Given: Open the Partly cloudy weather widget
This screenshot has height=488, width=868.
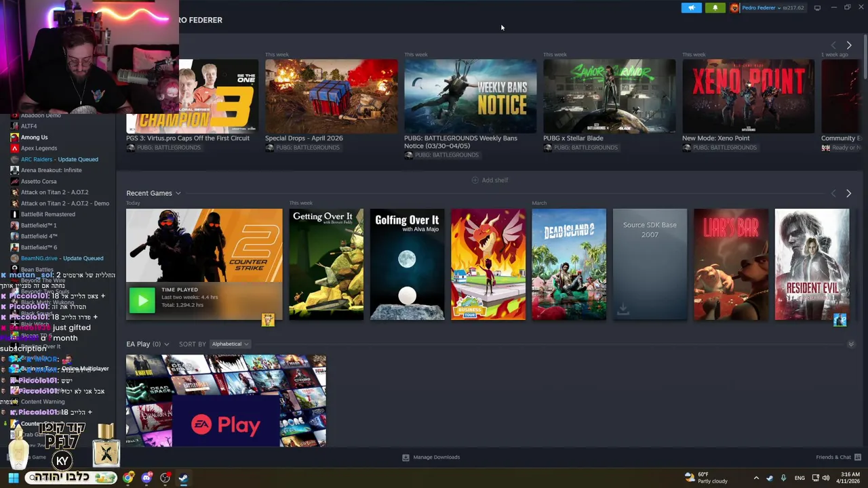Looking at the screenshot, I should click(x=706, y=478).
